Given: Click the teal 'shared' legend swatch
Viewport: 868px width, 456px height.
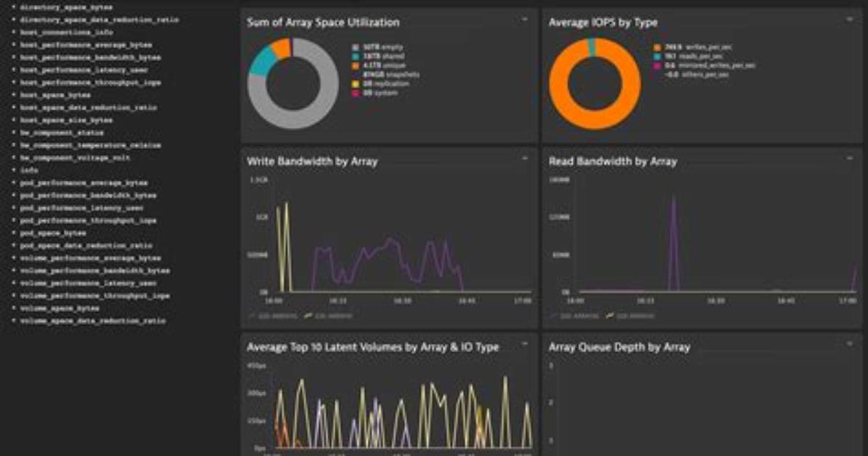Looking at the screenshot, I should click(x=356, y=57).
